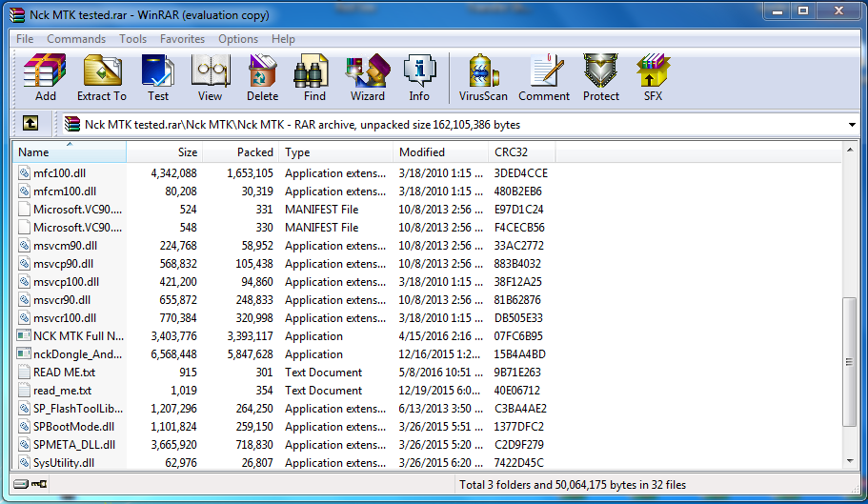Sort by the Name column header

coord(70,152)
